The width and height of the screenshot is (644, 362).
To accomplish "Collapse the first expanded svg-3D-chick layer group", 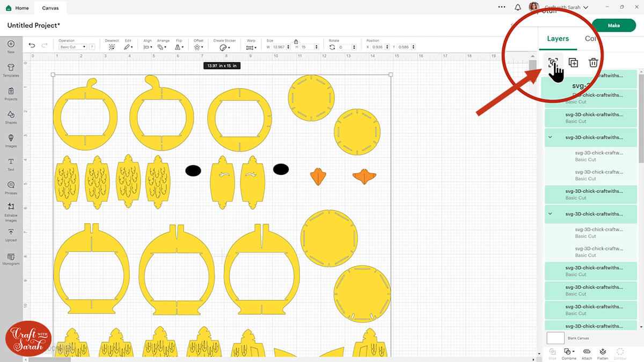I will (x=550, y=137).
